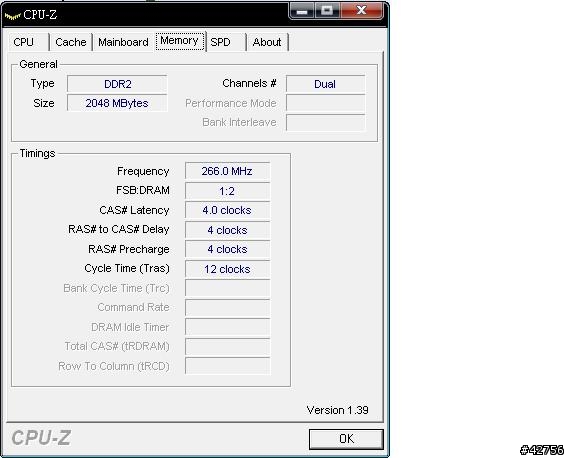Click the Total CAS# (tRDRAM) field

click(x=228, y=347)
